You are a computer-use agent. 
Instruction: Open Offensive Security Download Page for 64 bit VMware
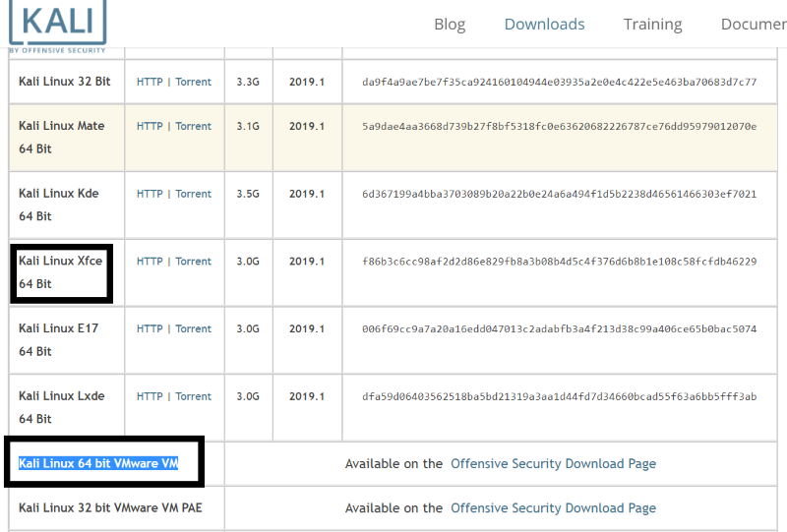pos(553,463)
